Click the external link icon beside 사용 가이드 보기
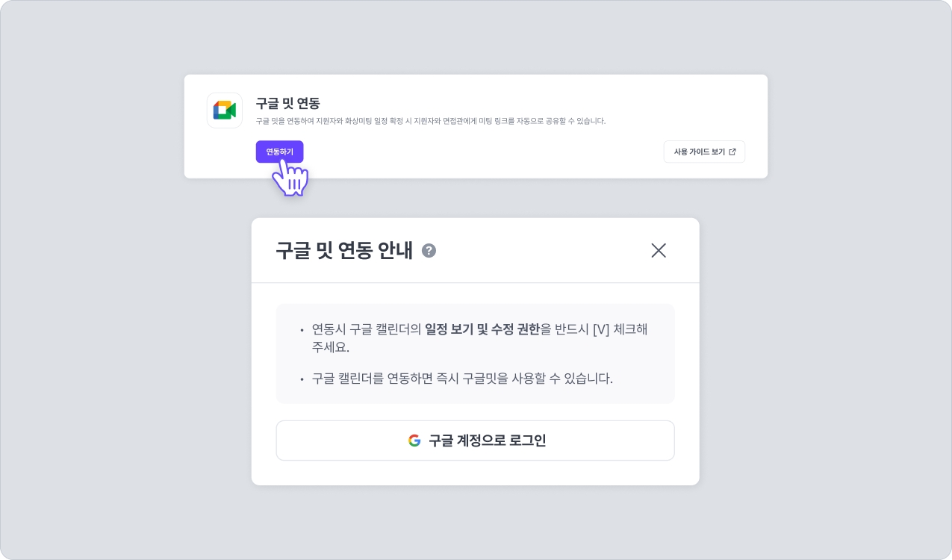The height and width of the screenshot is (560, 952). point(732,152)
